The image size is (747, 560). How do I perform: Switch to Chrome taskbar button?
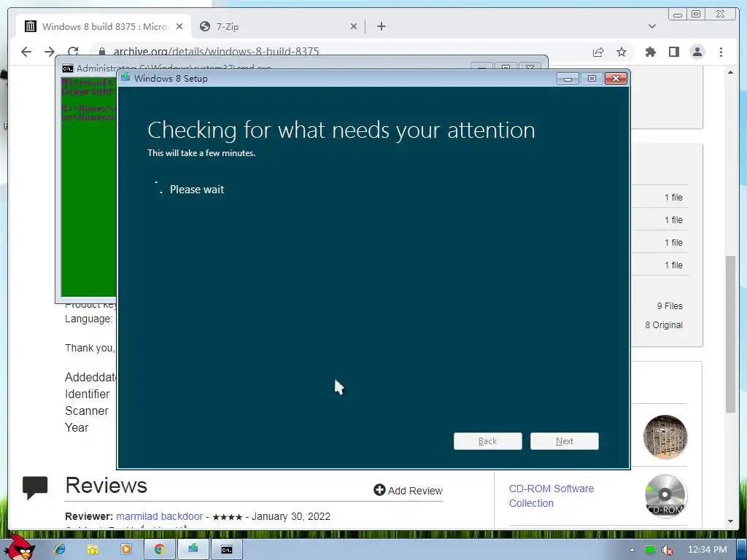click(159, 550)
